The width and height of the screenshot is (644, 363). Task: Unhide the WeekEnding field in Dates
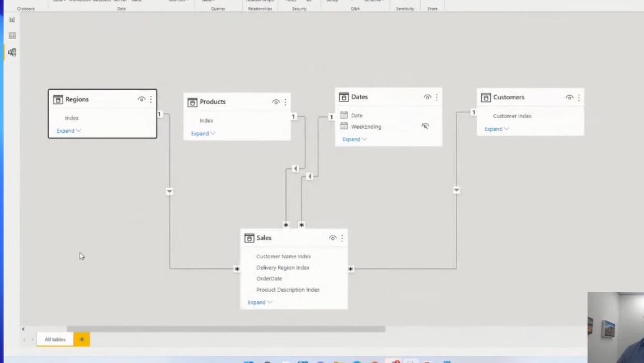pyautogui.click(x=425, y=127)
